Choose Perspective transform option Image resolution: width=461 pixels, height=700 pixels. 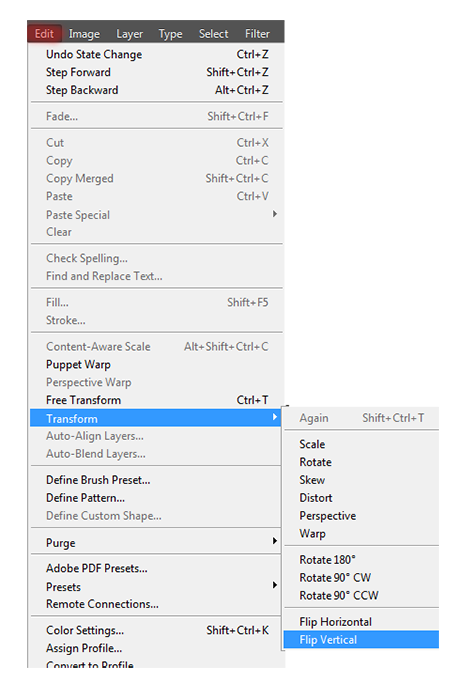361,516
